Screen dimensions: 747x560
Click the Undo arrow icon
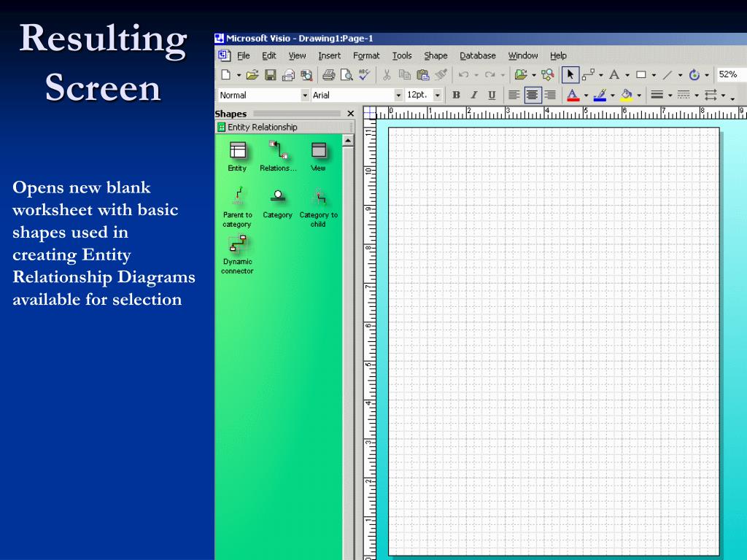click(x=463, y=75)
